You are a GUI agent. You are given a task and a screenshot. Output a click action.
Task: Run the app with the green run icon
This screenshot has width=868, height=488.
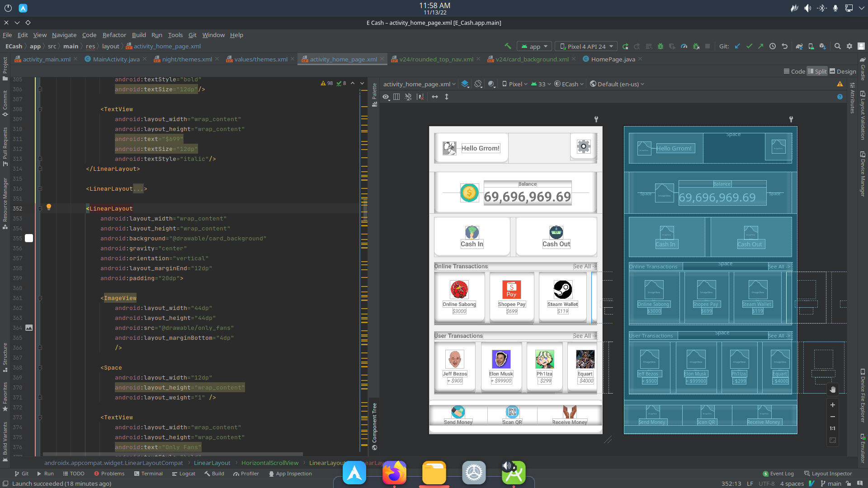click(x=625, y=46)
